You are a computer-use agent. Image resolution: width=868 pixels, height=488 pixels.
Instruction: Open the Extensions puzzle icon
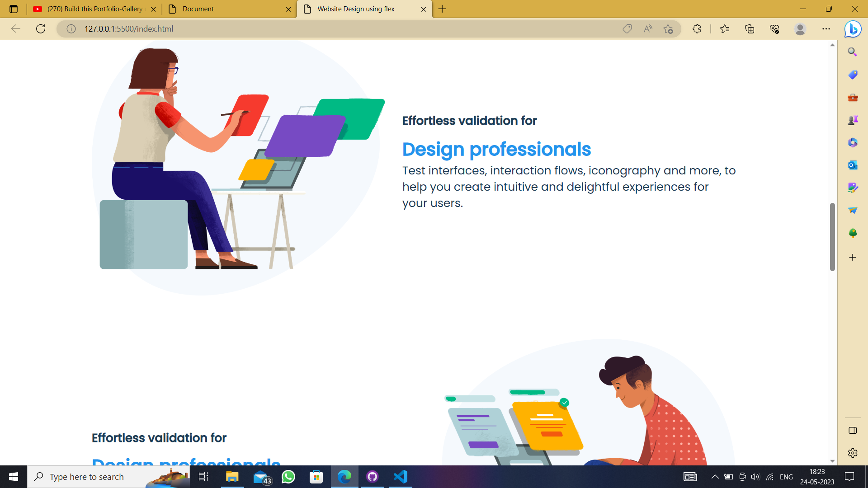click(697, 29)
